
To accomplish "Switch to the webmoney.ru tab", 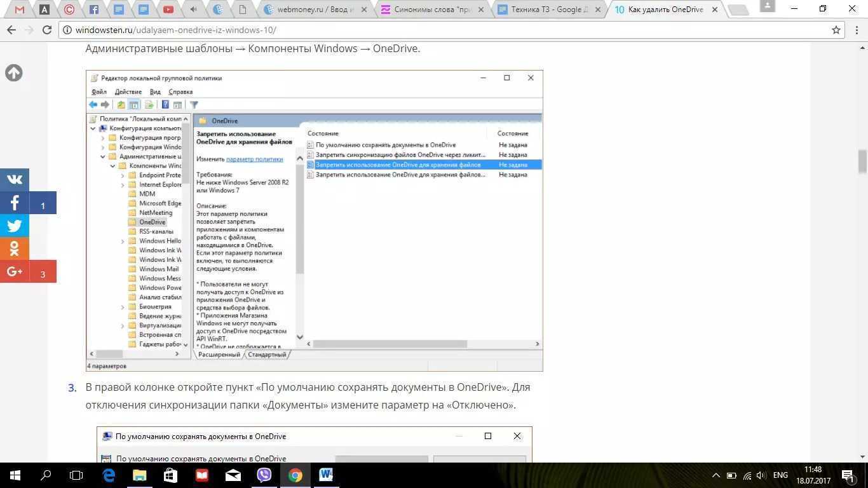I will tap(316, 10).
